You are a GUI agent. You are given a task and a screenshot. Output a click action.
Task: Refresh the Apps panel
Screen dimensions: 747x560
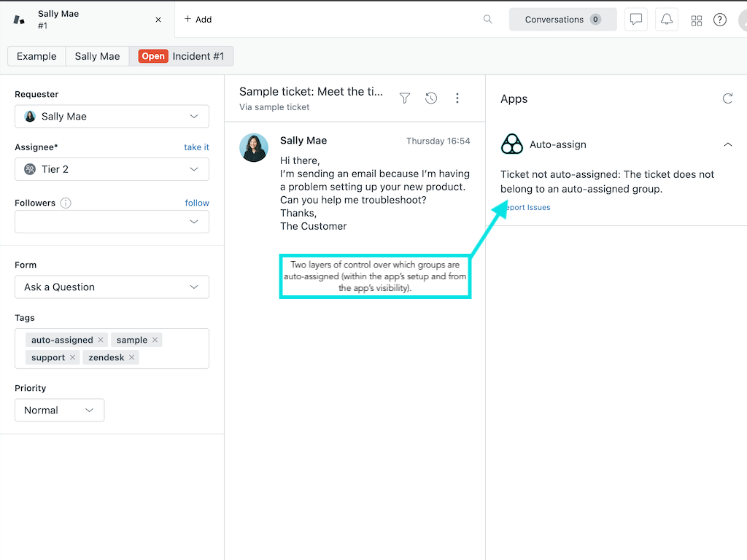(x=727, y=98)
